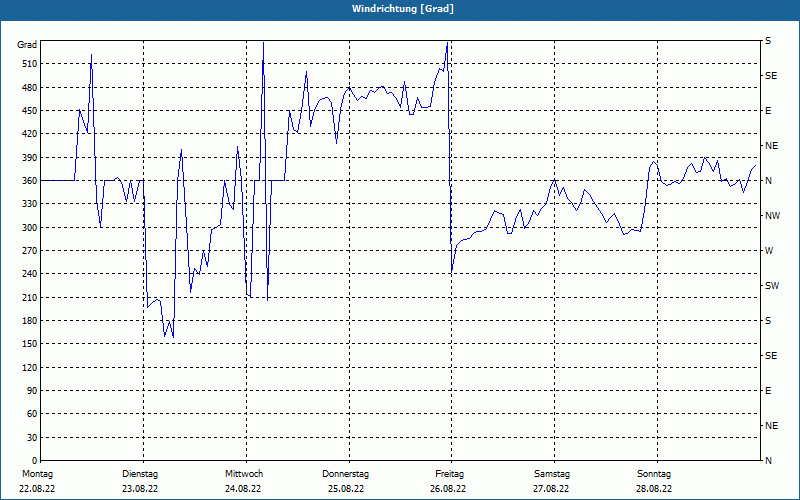
Task: Click the 'SE' compass label at 480 degrees
Action: point(771,76)
